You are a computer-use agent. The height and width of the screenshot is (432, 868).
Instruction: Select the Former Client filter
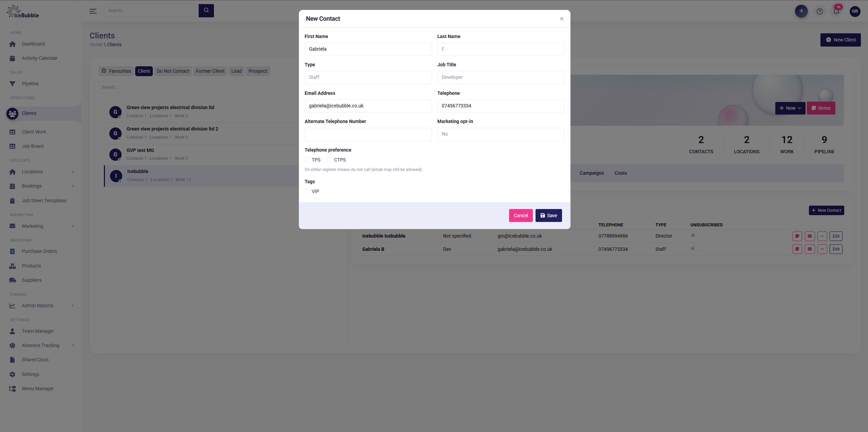(210, 71)
